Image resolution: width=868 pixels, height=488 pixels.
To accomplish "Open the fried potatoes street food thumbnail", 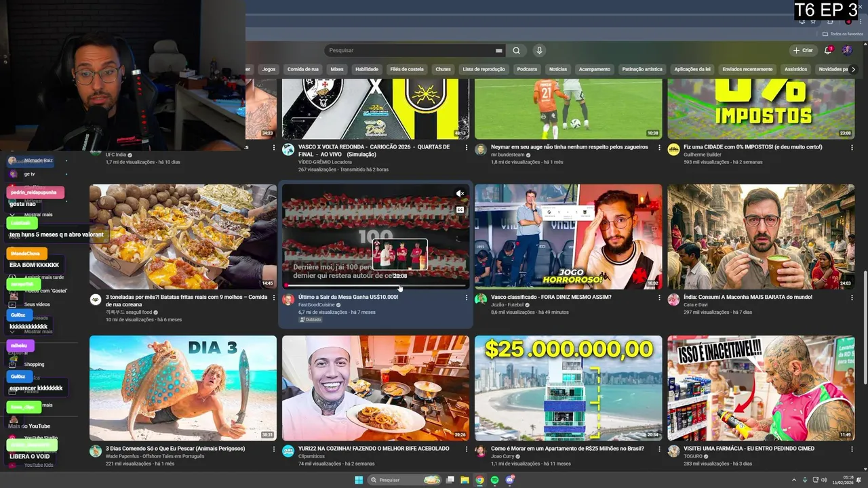I will click(183, 237).
